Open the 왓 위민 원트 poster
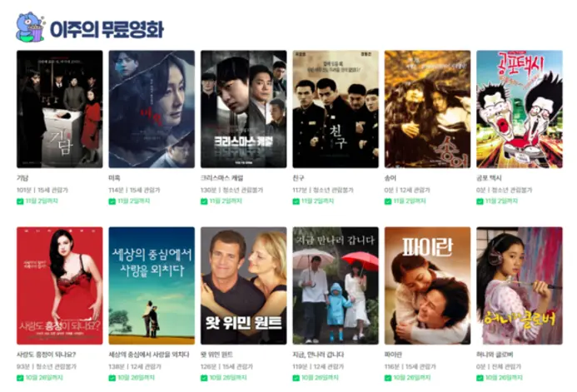This screenshot has width=577, height=392. pyautogui.click(x=244, y=285)
